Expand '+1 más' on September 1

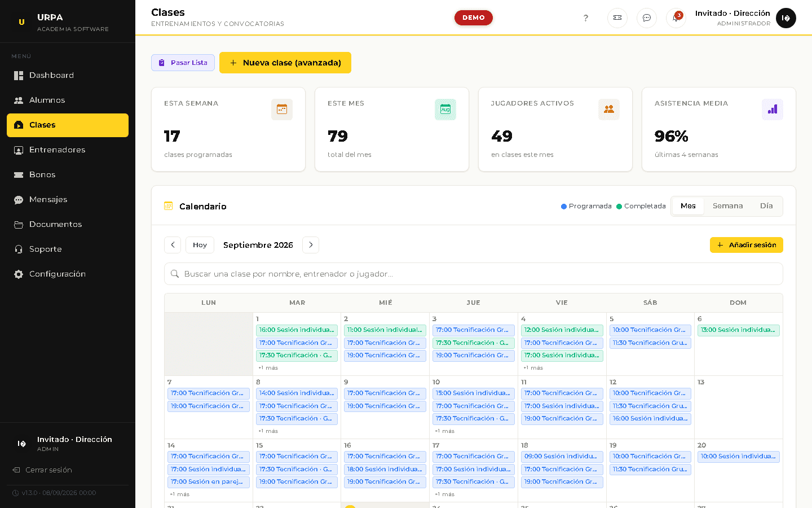click(268, 368)
